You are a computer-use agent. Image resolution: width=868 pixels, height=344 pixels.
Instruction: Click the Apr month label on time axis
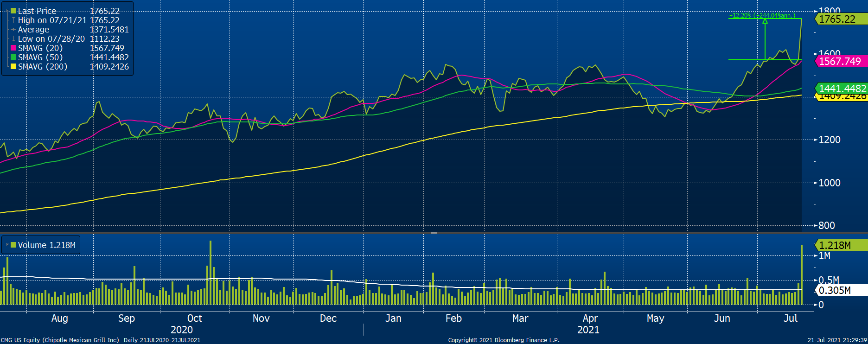click(x=590, y=318)
